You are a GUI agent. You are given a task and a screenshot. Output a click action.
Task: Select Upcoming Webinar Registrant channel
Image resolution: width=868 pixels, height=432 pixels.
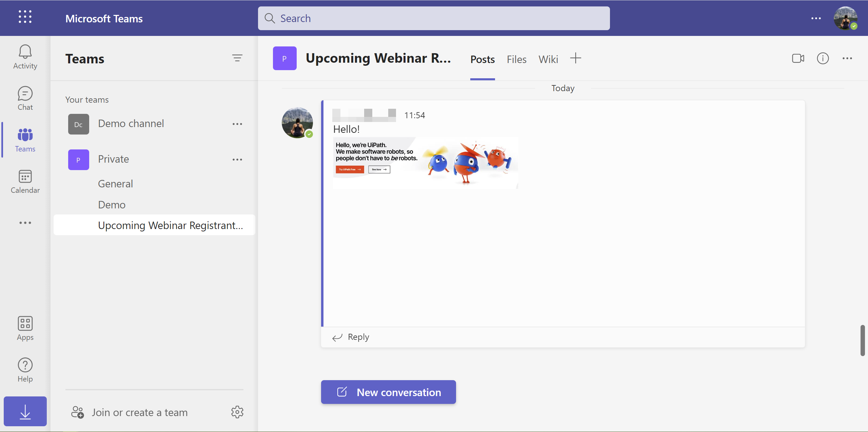154,225
